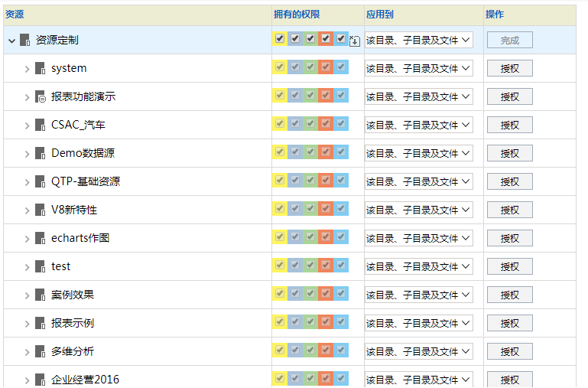Image resolution: width=588 pixels, height=388 pixels.
Task: Click 授权 button in 企业经营2016 row
Action: click(509, 379)
